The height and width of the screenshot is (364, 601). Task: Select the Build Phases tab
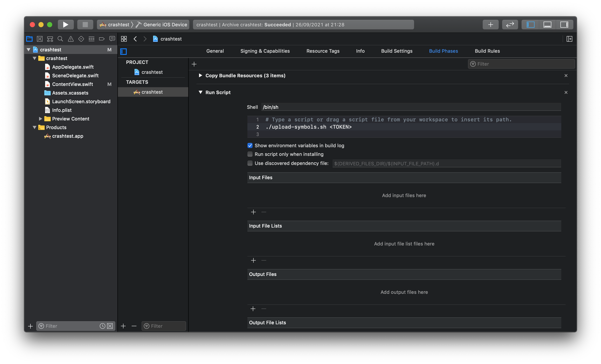click(443, 51)
